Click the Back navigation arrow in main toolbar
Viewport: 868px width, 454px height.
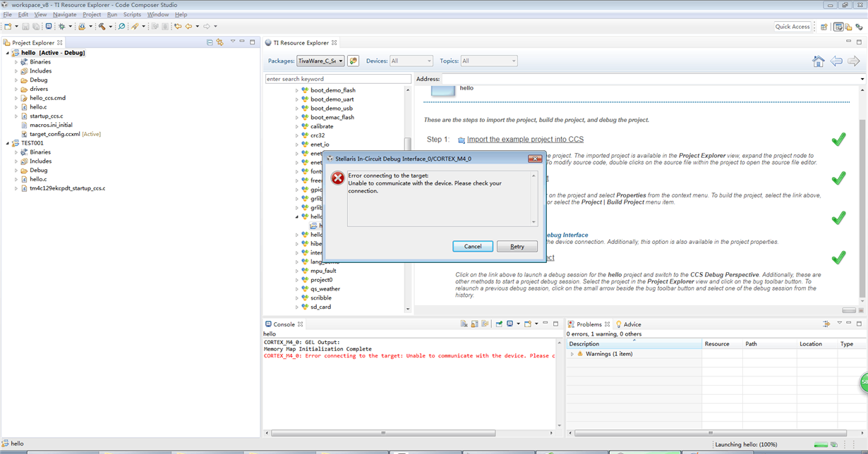(x=188, y=27)
